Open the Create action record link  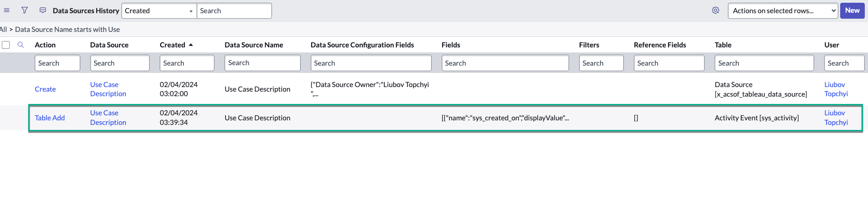[45, 89]
